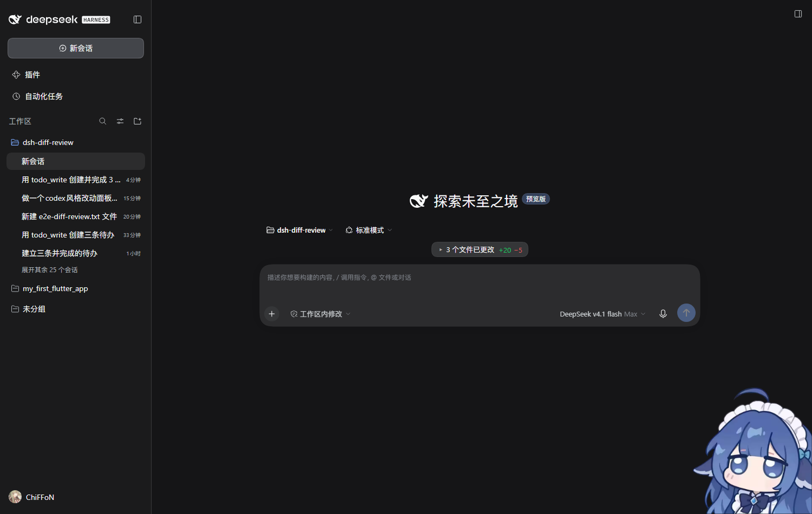Open conversation 用 todo_write 创建并完成 3
Viewport: 812px width, 514px height.
coord(76,180)
